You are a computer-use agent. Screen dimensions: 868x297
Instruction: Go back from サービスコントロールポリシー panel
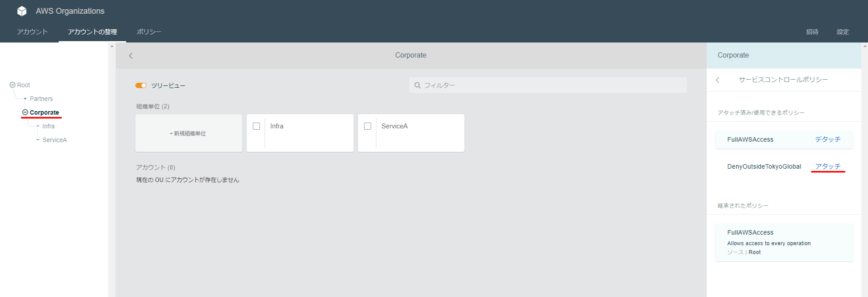[718, 80]
